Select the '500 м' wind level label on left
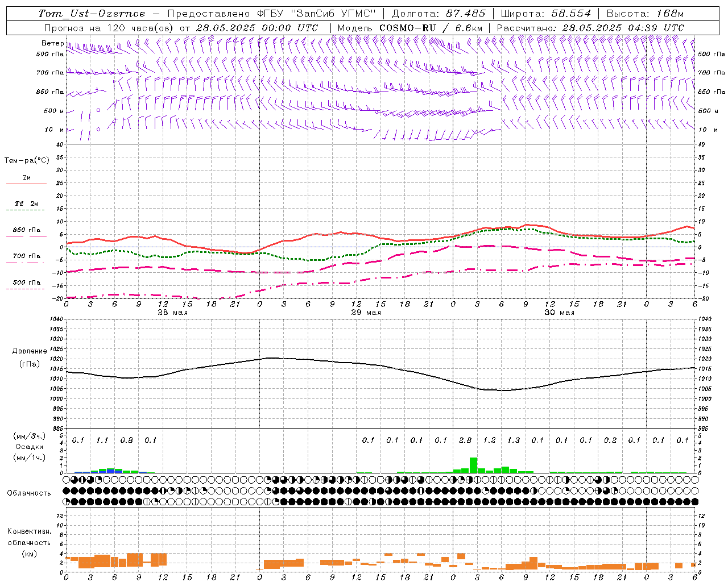The image size is (728, 582). [x=54, y=111]
